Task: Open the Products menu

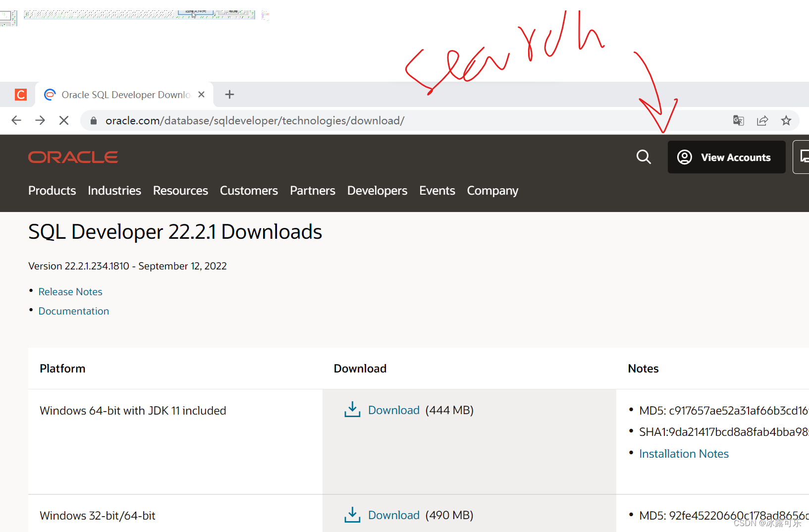Action: [52, 191]
